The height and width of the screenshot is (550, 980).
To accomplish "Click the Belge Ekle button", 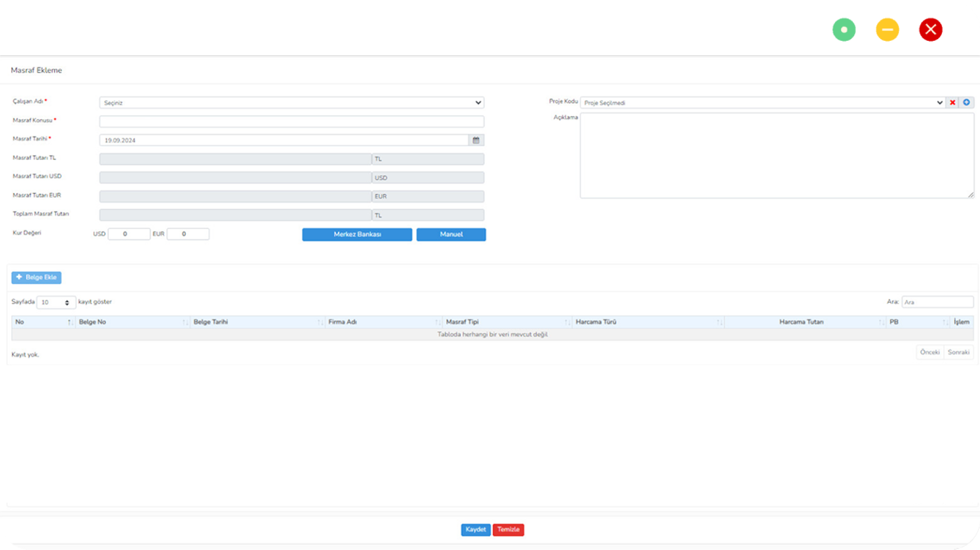I will point(36,278).
